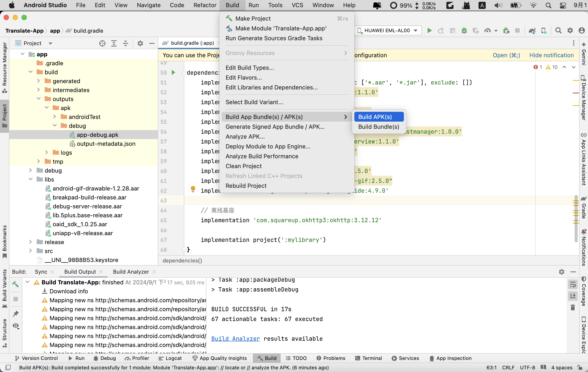Click Expand All icon in Project panel
The height and width of the screenshot is (372, 588).
click(x=114, y=44)
